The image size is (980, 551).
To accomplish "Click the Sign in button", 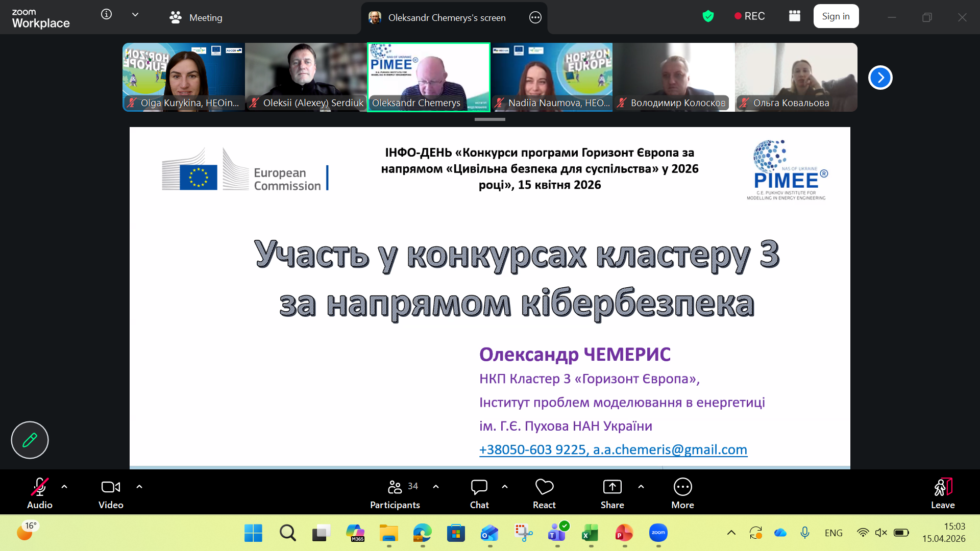I will tap(836, 16).
